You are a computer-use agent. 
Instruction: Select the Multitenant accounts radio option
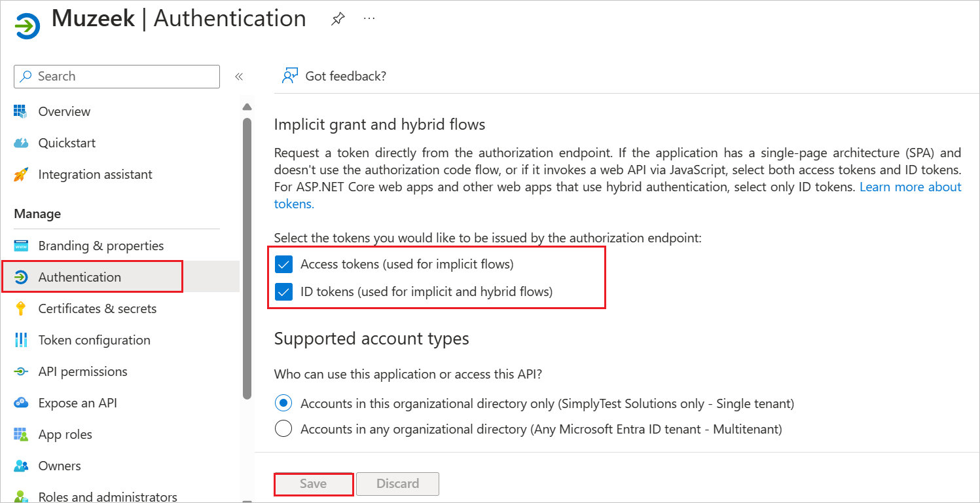coord(283,430)
